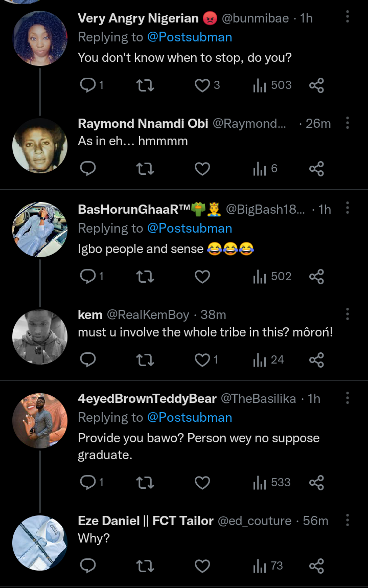This screenshot has height=588, width=368.
Task: Expand options menu for 4eyedBrownTeddyBear's tweet
Action: pyautogui.click(x=348, y=398)
